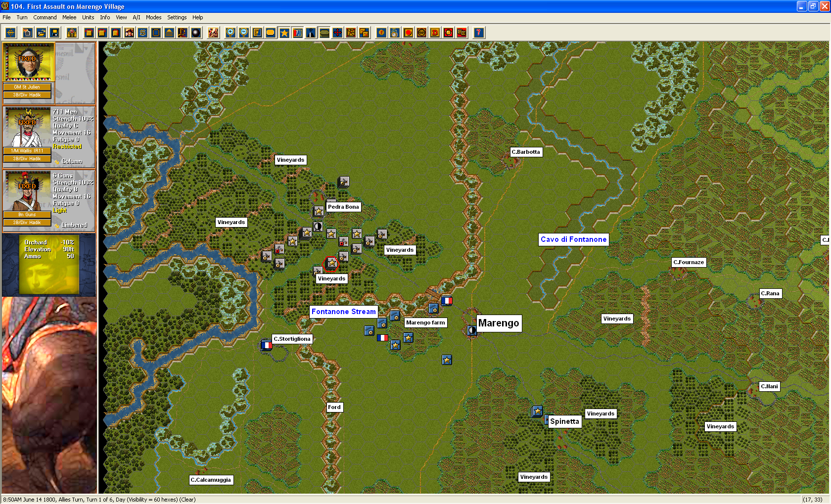Click the overlapping squares arrow icon

pos(364,33)
